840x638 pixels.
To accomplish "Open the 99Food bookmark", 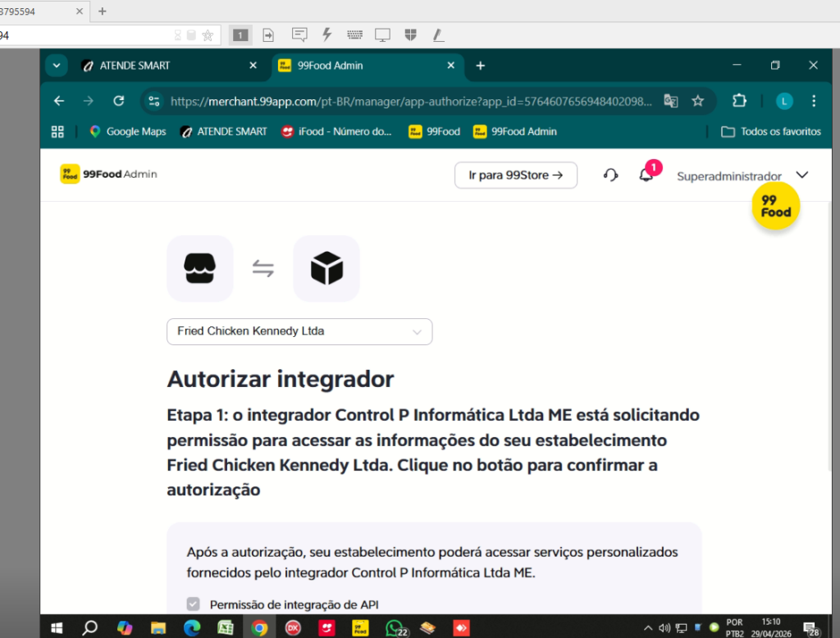I will (x=434, y=132).
